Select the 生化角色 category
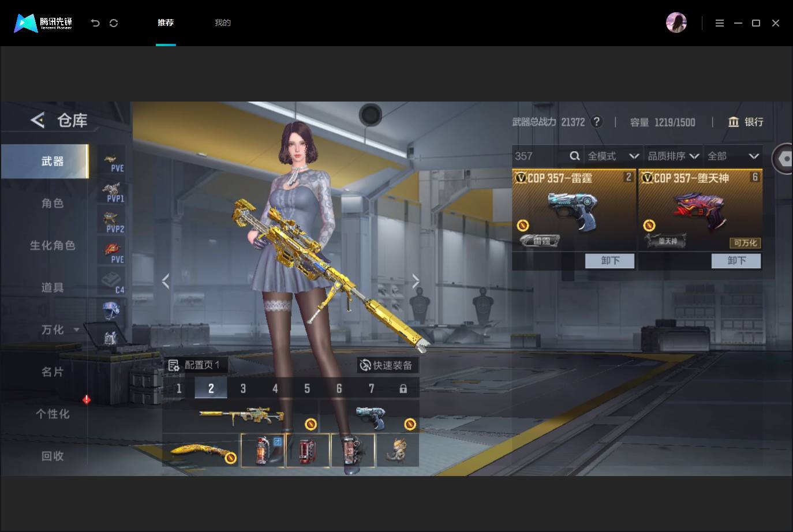The height and width of the screenshot is (532, 793). coord(52,245)
